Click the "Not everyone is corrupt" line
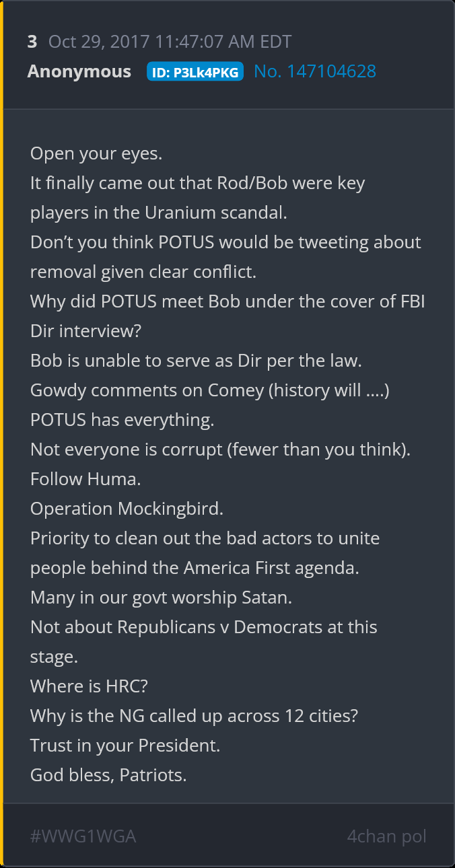Screen dimensions: 455x868 pos(220,449)
